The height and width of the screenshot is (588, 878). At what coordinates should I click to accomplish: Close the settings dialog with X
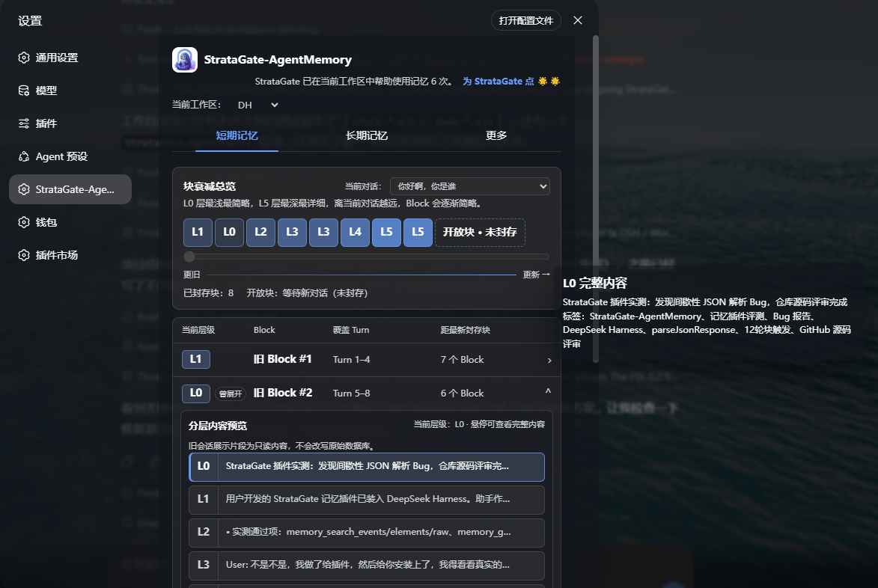[x=578, y=20]
